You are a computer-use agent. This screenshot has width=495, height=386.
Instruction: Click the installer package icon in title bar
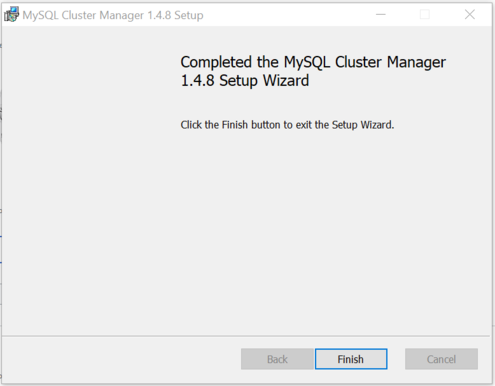[11, 15]
